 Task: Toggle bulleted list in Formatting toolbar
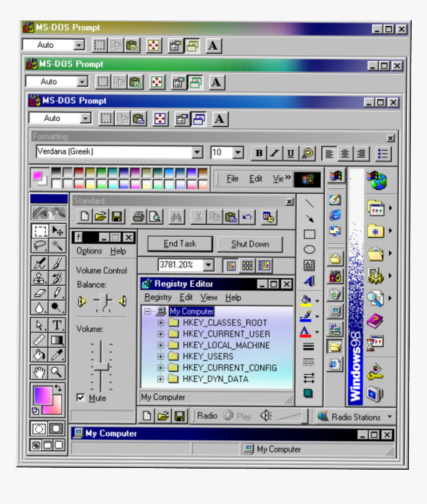point(383,154)
